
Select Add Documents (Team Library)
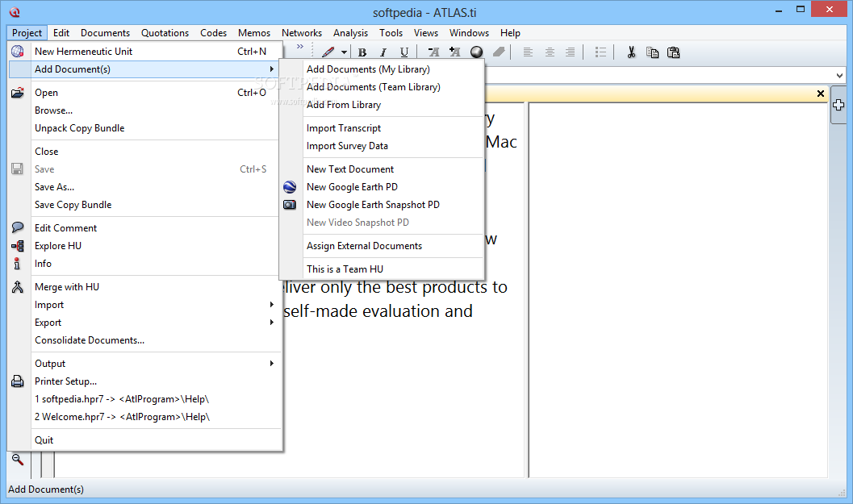tap(382, 87)
